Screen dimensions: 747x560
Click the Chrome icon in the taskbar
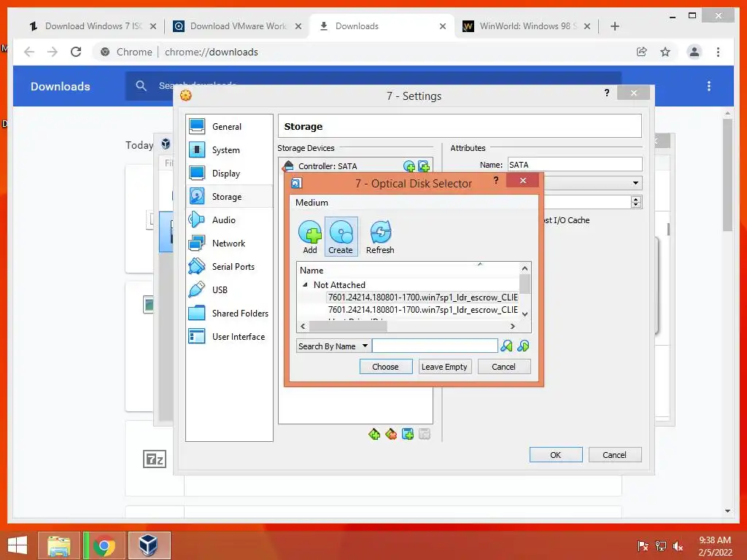[x=104, y=545]
